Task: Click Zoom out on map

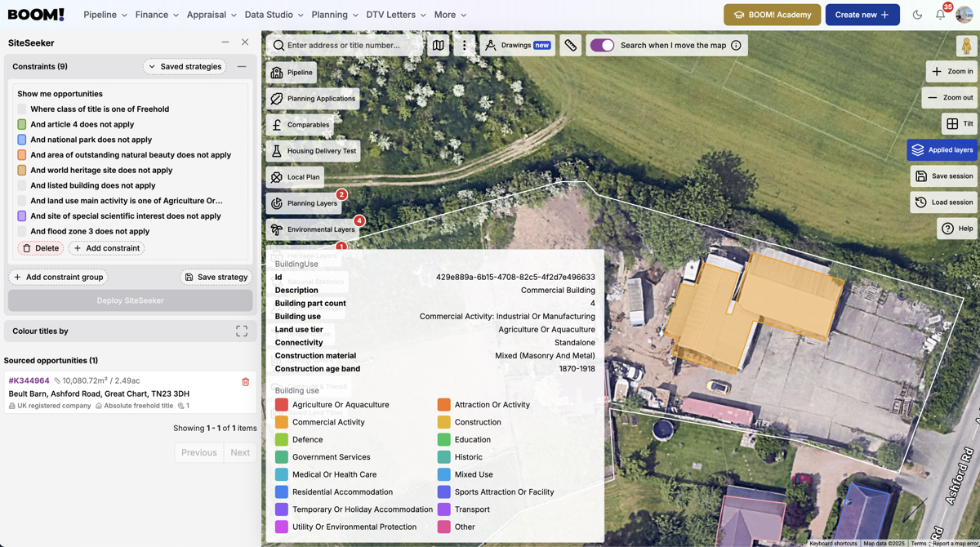Action: 950,98
